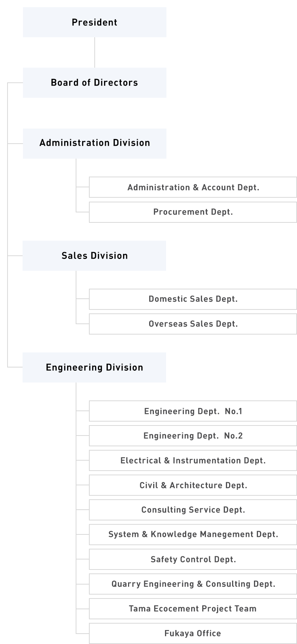Click the President box
This screenshot has height=644, width=297.
tap(94, 22)
